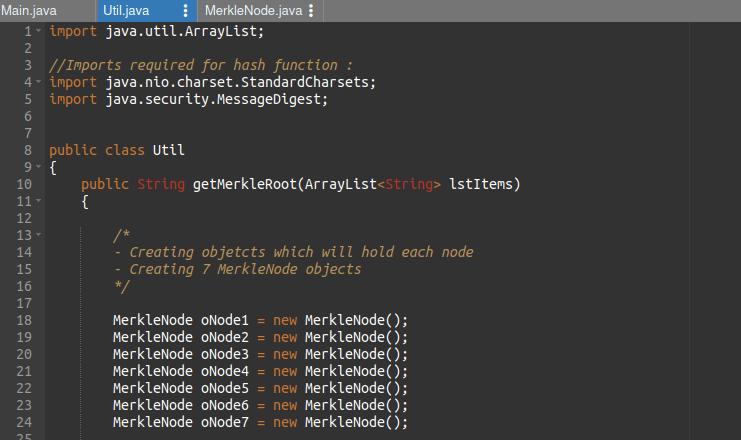This screenshot has height=440, width=741.
Task: Click line number 18 in the gutter
Action: coord(25,320)
